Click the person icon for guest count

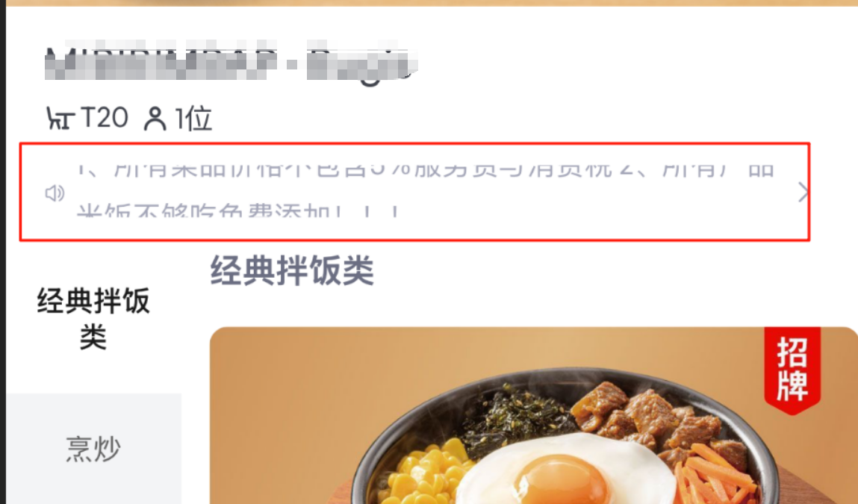coord(155,119)
